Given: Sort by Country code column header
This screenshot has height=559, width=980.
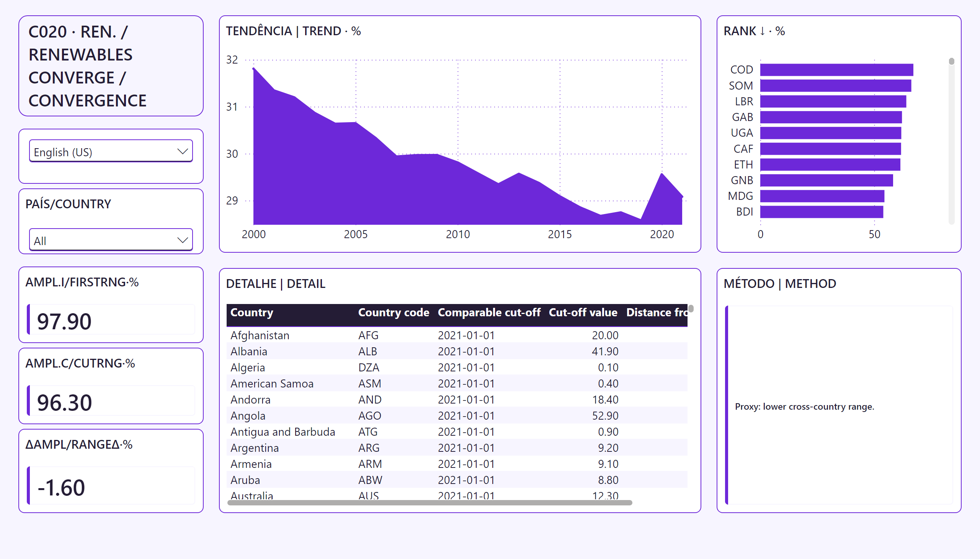Looking at the screenshot, I should click(x=394, y=312).
